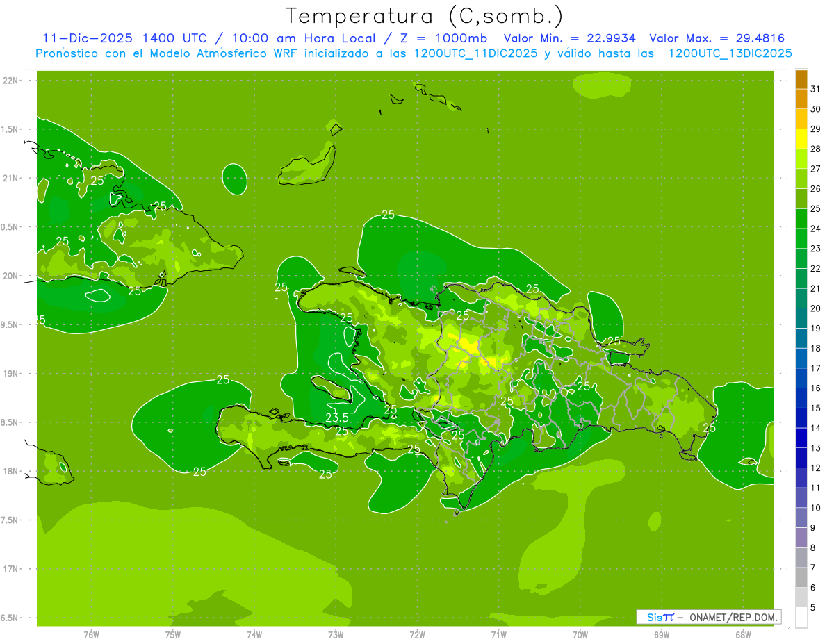
Task: Click the '16' value on the color scale
Action: tap(815, 388)
